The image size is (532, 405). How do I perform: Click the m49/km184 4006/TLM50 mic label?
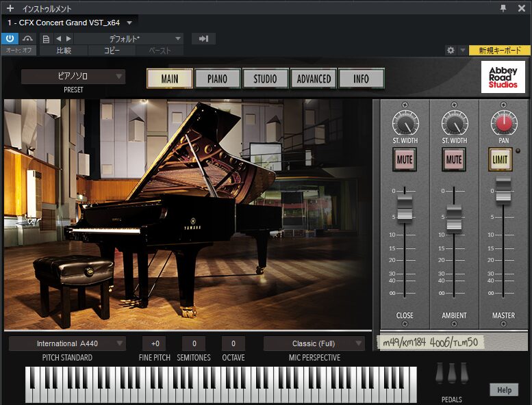click(x=430, y=342)
